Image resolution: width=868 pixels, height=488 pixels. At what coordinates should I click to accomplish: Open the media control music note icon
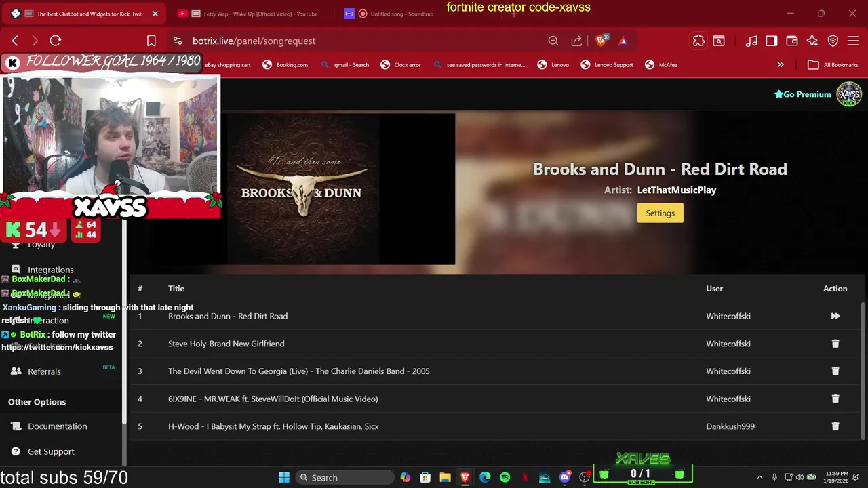click(751, 41)
